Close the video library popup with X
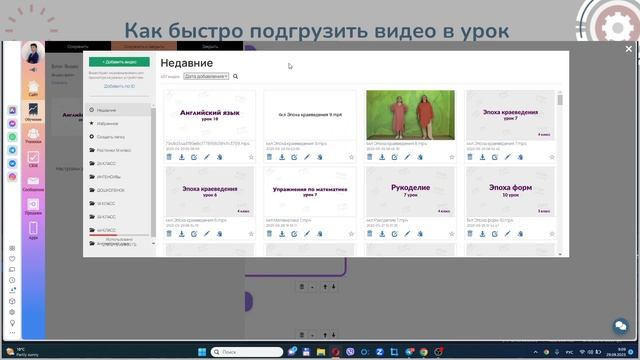 pos(629,49)
